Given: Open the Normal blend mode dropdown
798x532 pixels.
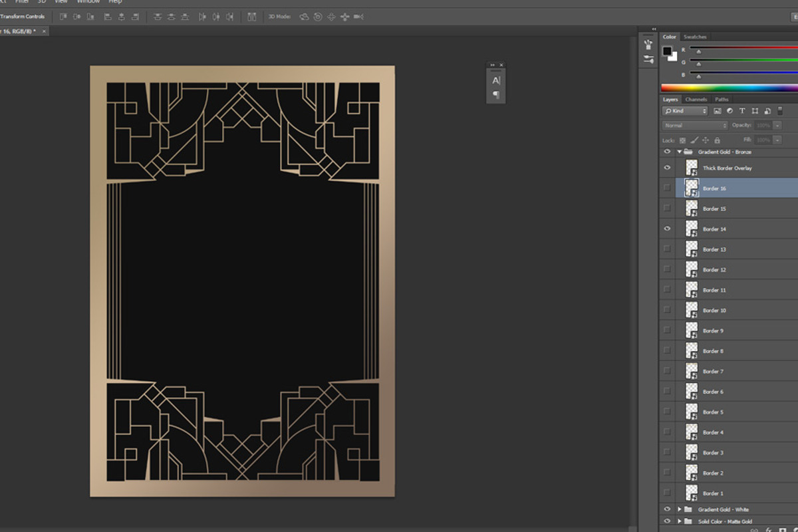Looking at the screenshot, I should click(x=696, y=125).
